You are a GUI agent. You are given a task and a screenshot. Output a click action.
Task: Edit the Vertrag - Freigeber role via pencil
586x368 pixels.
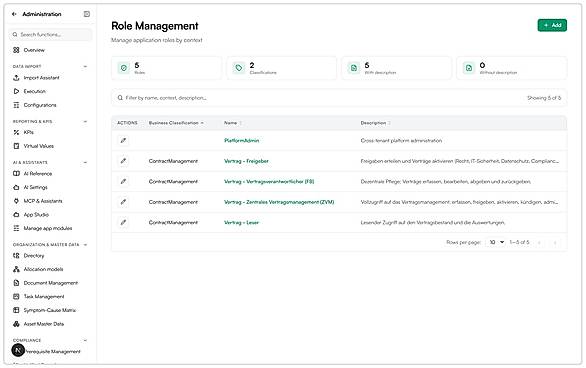tap(123, 161)
